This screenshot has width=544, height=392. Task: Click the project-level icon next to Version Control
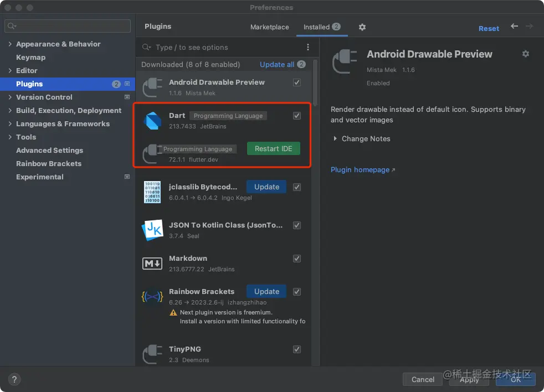tap(127, 97)
